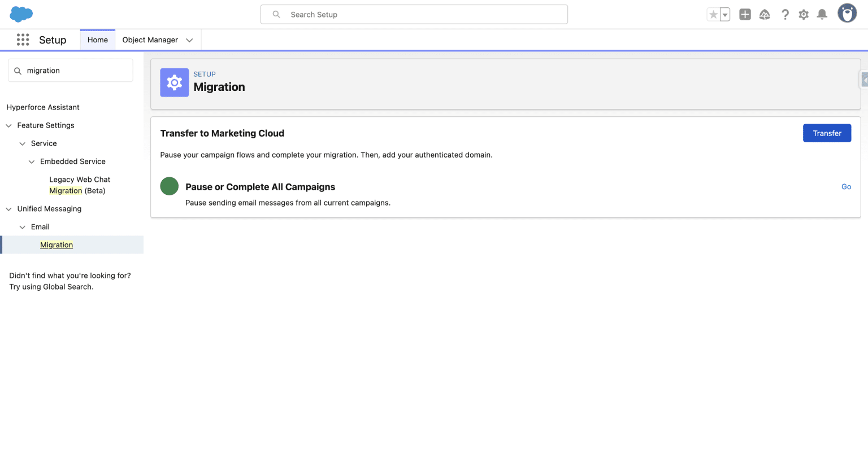The image size is (868, 472).
Task: Collapse the Embedded Service tree node
Action: click(x=32, y=161)
